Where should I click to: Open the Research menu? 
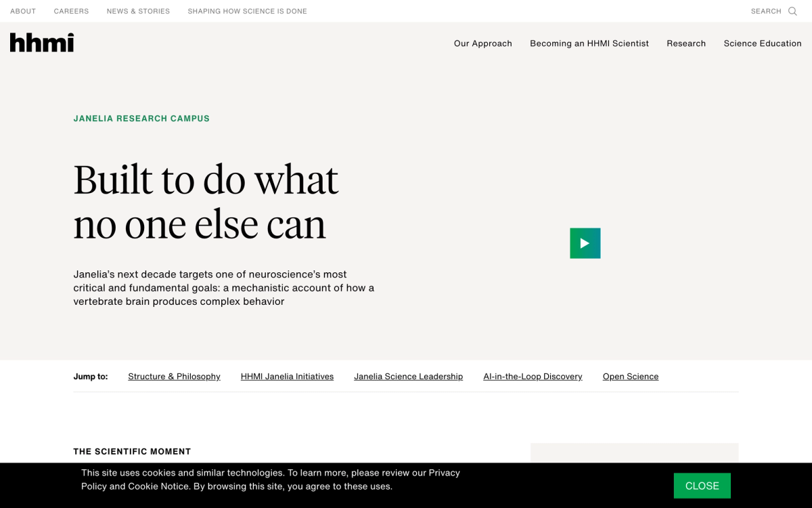(x=686, y=43)
